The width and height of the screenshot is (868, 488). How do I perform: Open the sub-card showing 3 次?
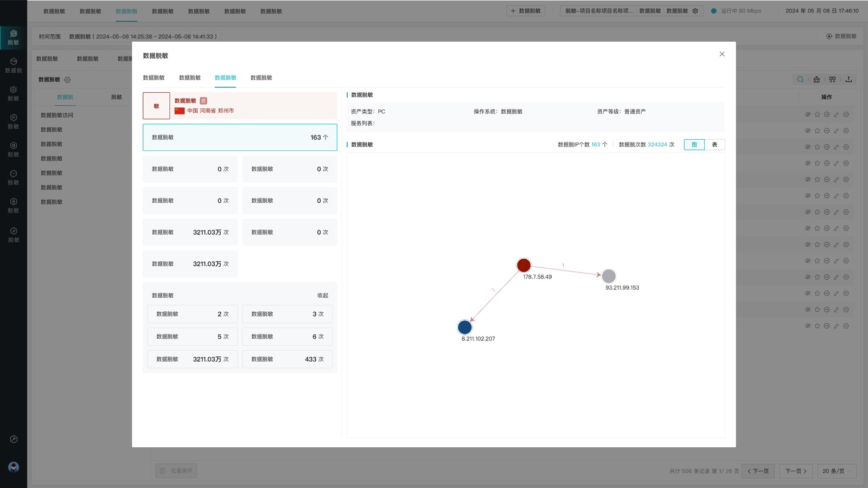(x=287, y=314)
